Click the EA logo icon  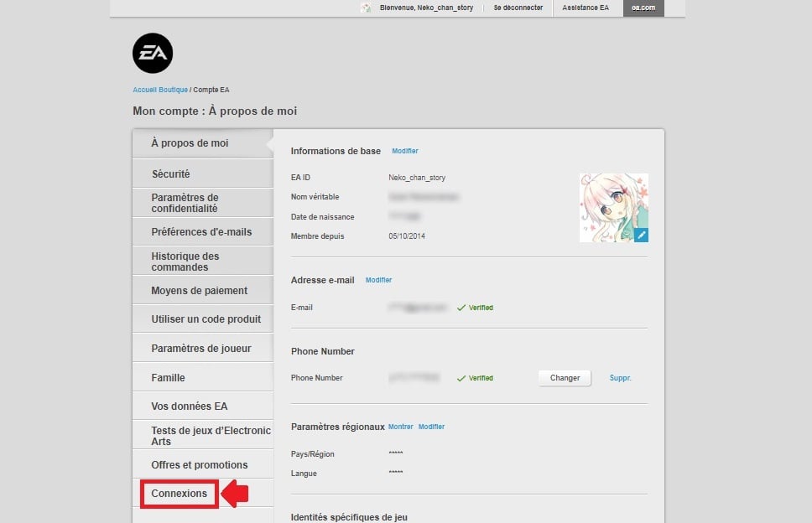(153, 54)
